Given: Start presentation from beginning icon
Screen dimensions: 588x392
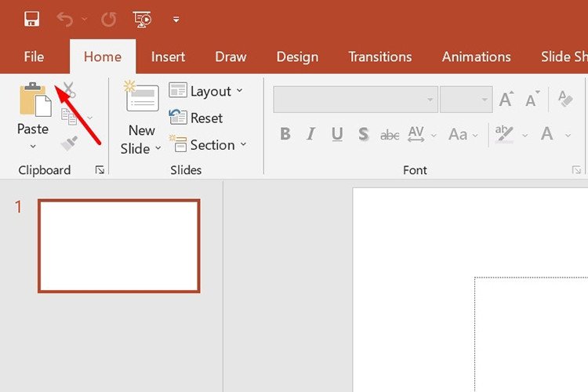Looking at the screenshot, I should 142,19.
